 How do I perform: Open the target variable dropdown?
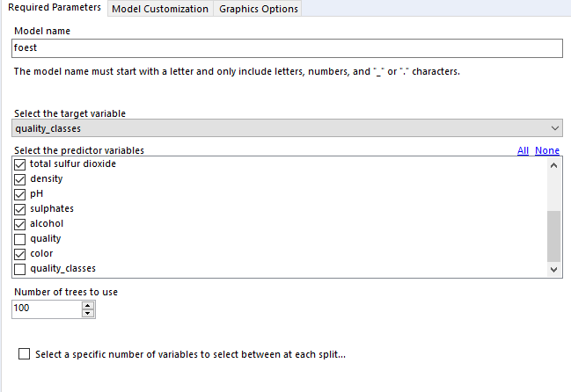[287, 128]
